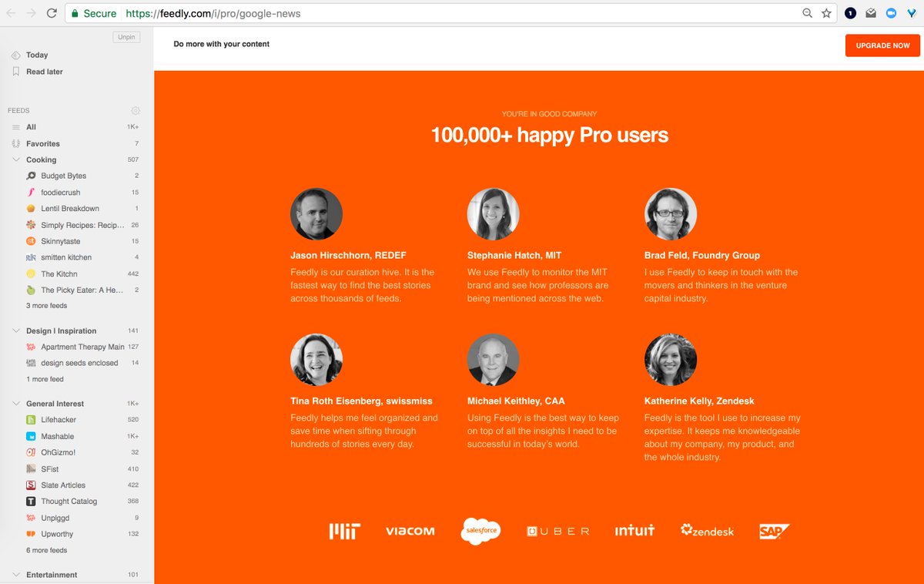The image size is (924, 584).
Task: Open the Read later list
Action: click(x=45, y=72)
